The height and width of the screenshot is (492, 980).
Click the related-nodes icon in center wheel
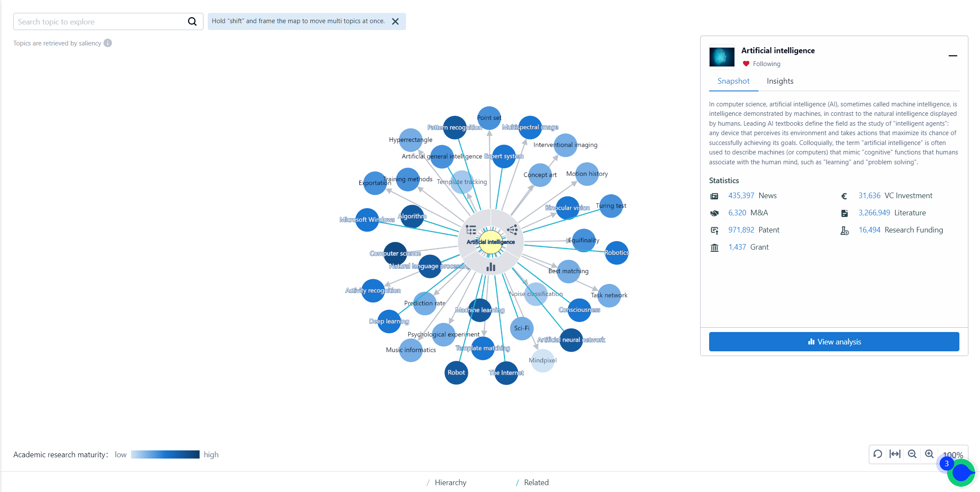pyautogui.click(x=512, y=230)
